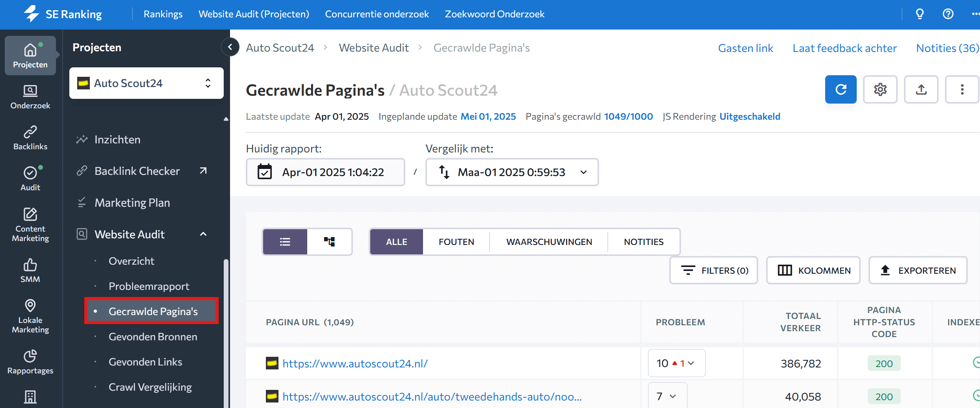Image resolution: width=980 pixels, height=408 pixels.
Task: Sort by the PAGINA URL column header
Action: (310, 322)
